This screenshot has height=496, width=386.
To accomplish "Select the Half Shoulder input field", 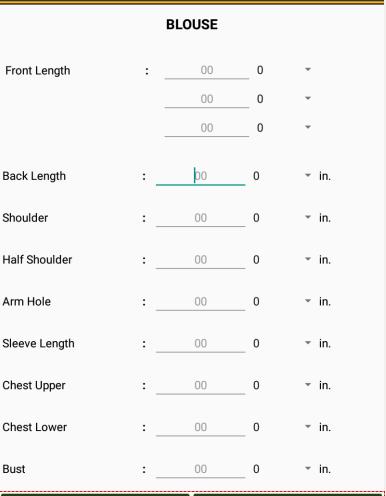I will pyautogui.click(x=200, y=260).
